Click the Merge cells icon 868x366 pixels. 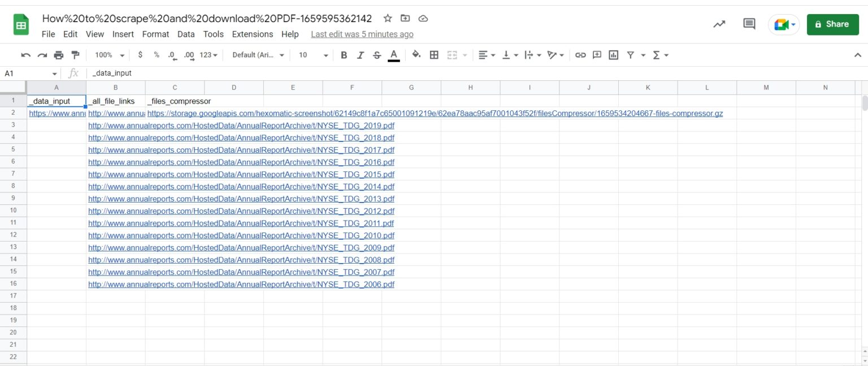click(x=452, y=55)
